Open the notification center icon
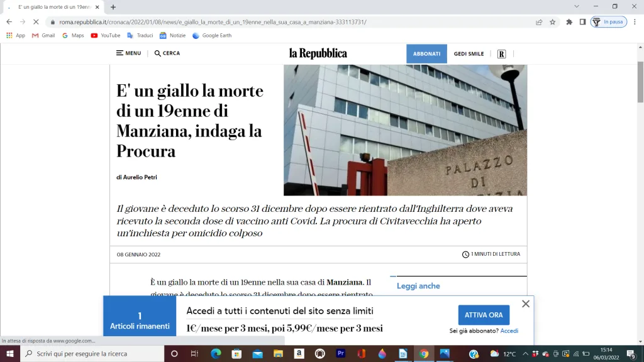Screen dimensions: 644x362 pyautogui.click(x=631, y=354)
